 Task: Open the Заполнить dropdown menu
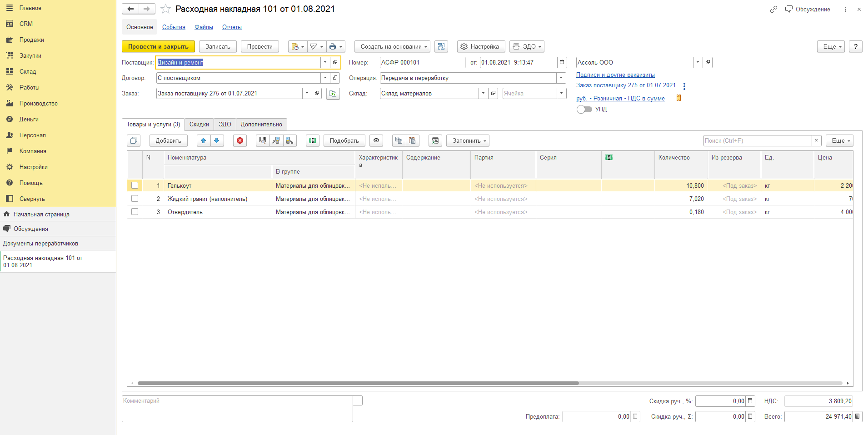pyautogui.click(x=468, y=140)
